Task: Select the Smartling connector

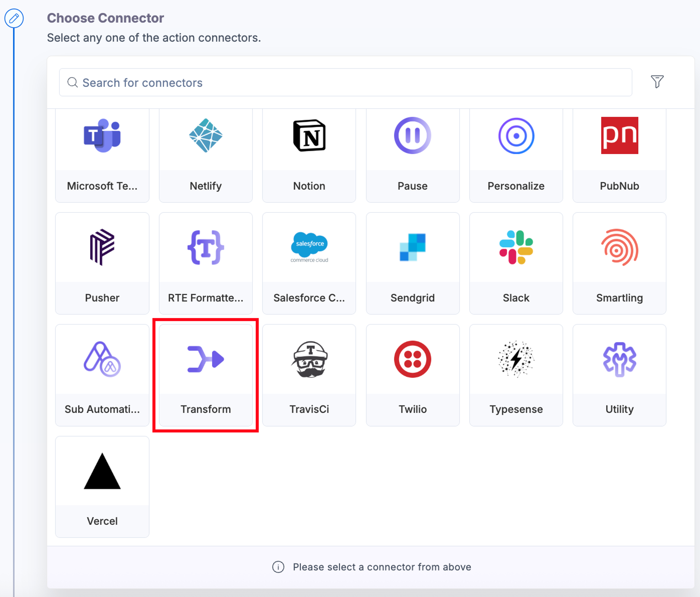Action: coord(620,263)
